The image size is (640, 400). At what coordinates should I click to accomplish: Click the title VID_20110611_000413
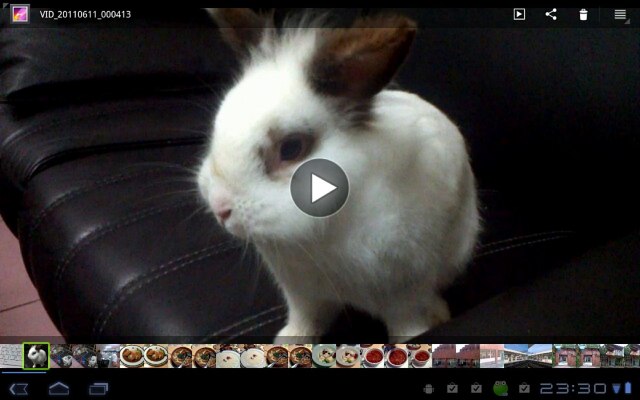pos(85,14)
